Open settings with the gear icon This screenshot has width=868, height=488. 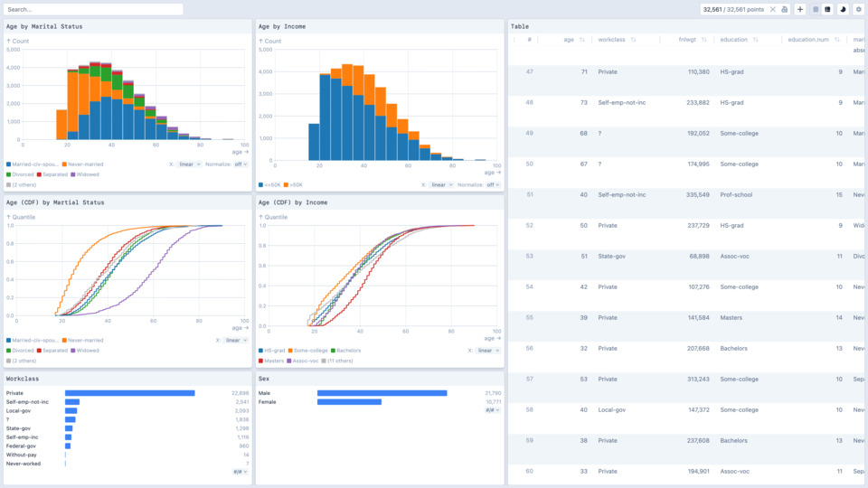pos(858,9)
